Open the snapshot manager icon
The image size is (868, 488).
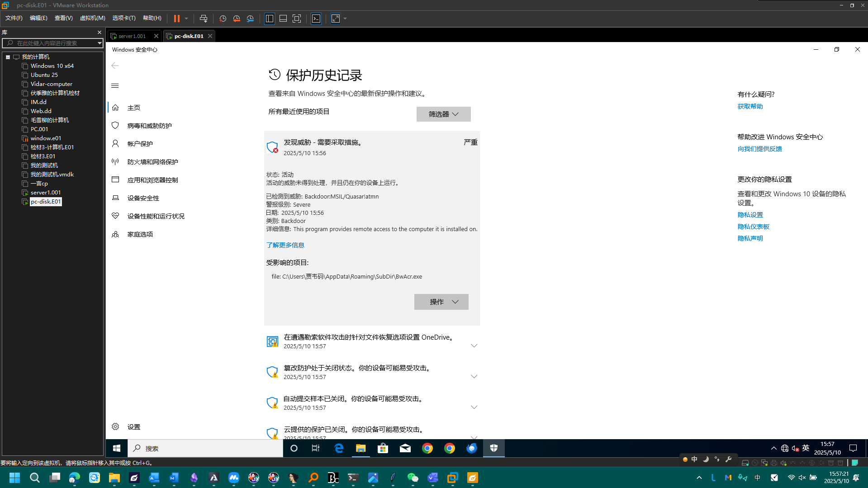(x=251, y=19)
